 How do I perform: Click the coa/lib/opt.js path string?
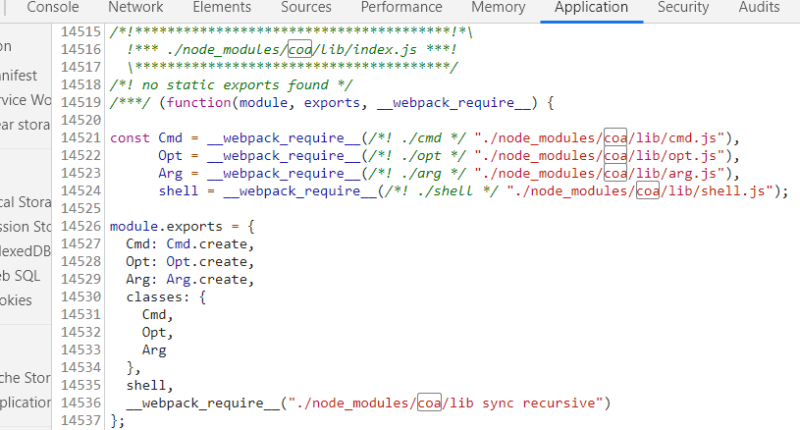pos(600,156)
